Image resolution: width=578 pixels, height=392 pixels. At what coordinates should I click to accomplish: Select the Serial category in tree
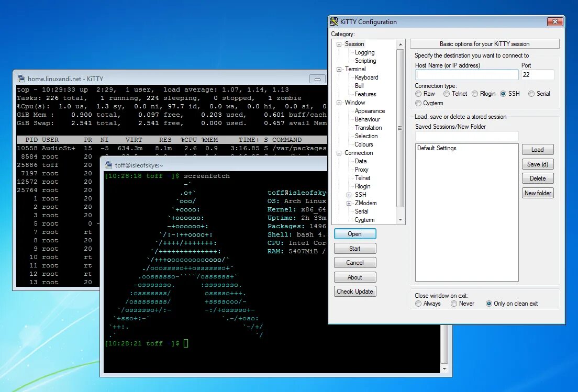(x=361, y=211)
